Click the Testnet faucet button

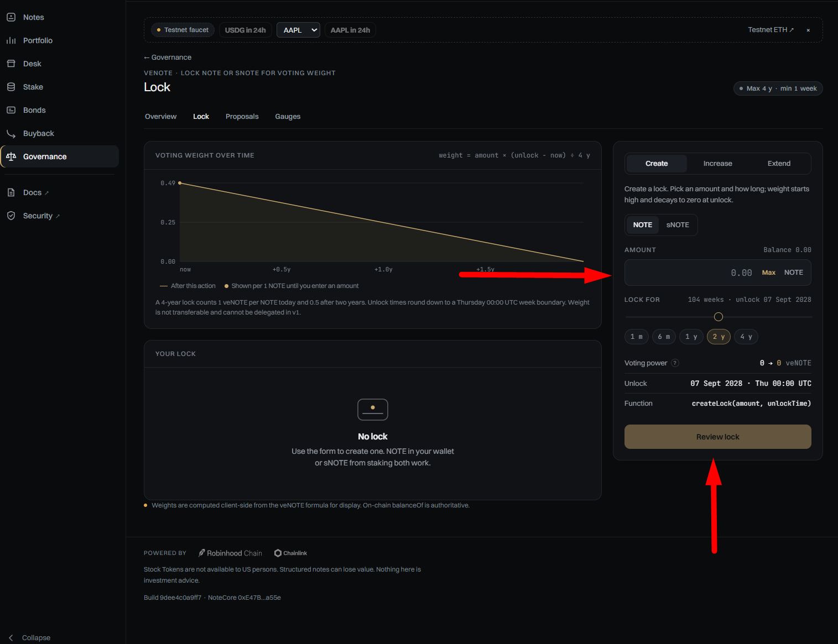(183, 30)
